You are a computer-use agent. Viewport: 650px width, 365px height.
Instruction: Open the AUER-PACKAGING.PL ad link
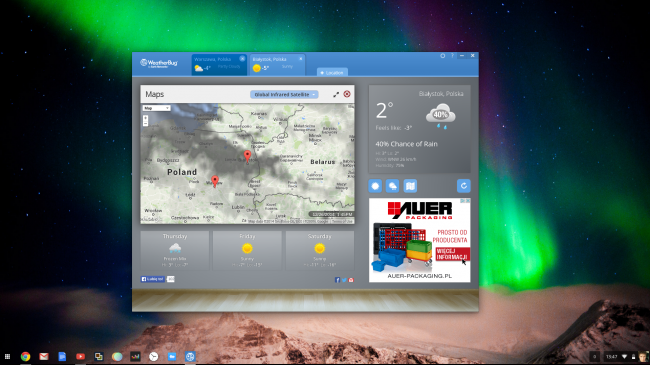[420, 276]
